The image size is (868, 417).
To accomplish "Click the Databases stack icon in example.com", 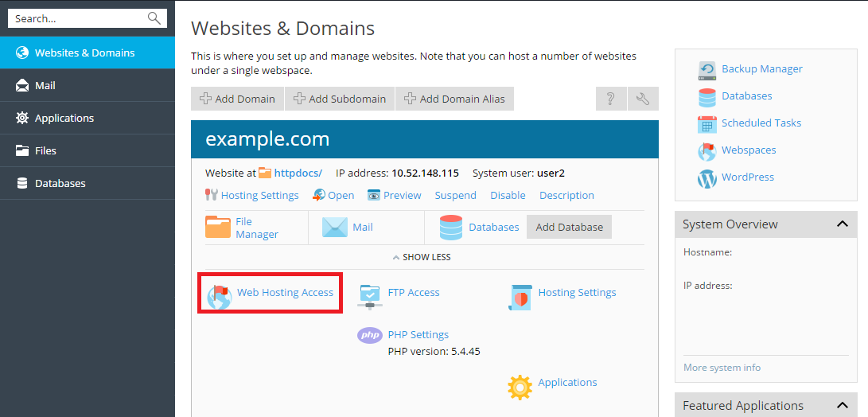I will click(x=451, y=227).
